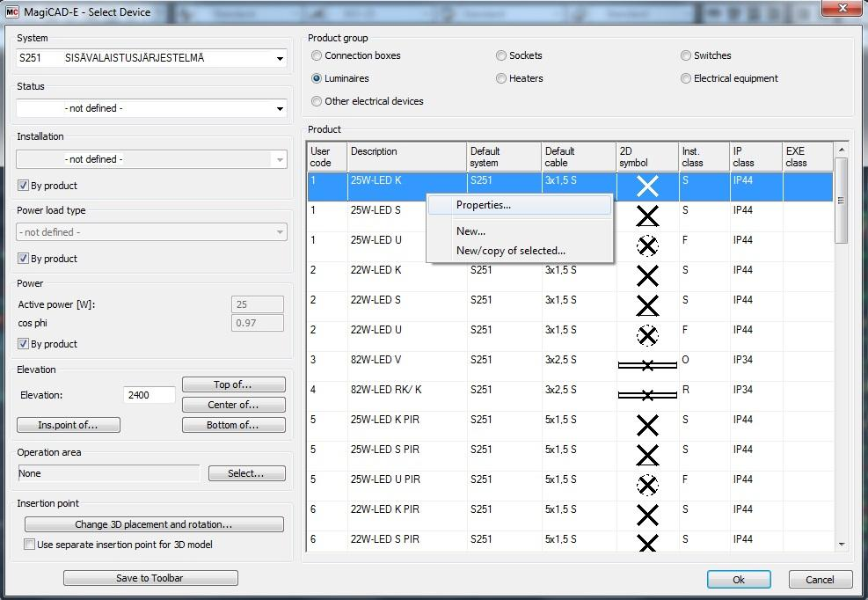Toggle By product checkbox under Power load type

coord(23,258)
